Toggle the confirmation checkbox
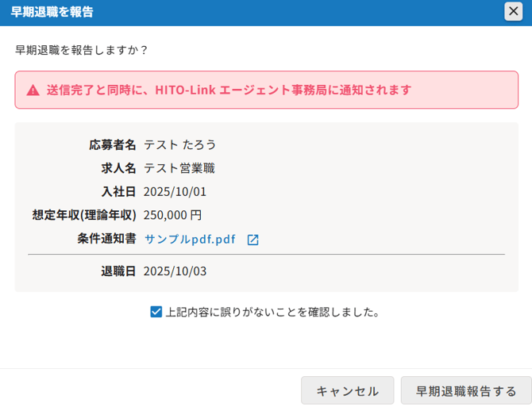Screen dimensions: 532x411 point(156,312)
